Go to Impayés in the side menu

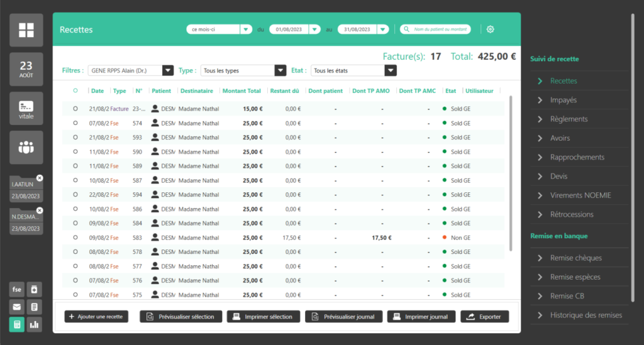563,100
